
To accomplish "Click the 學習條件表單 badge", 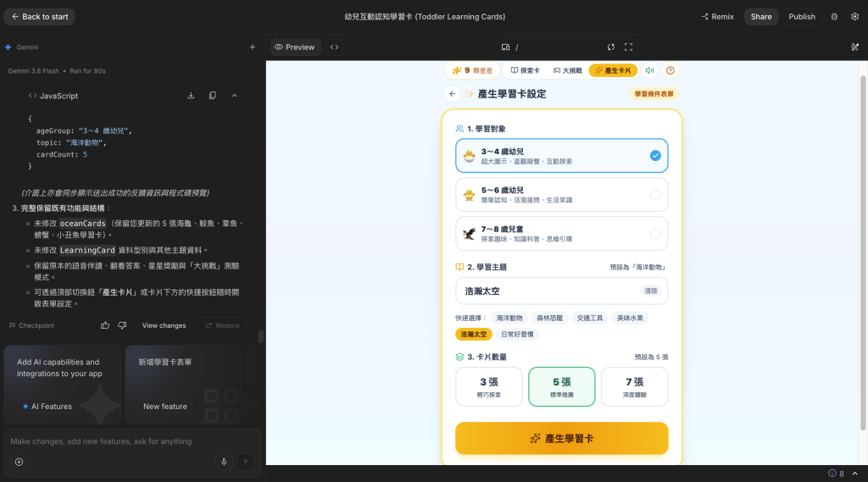I will click(654, 94).
